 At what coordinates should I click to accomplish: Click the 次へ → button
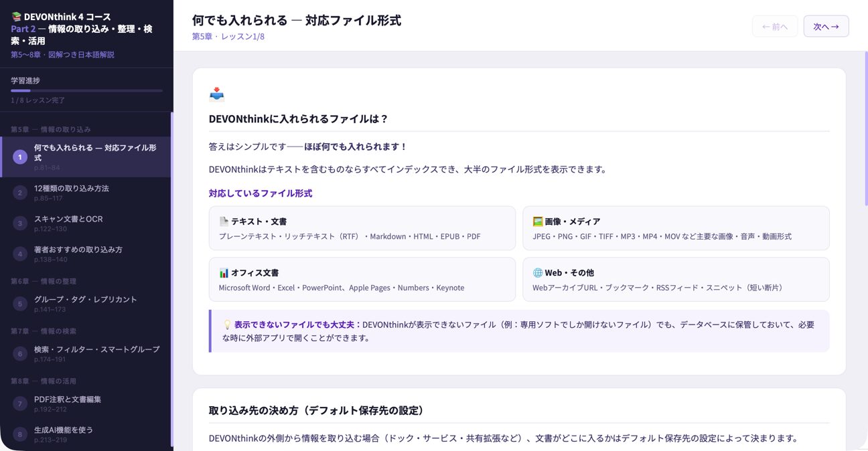[826, 26]
